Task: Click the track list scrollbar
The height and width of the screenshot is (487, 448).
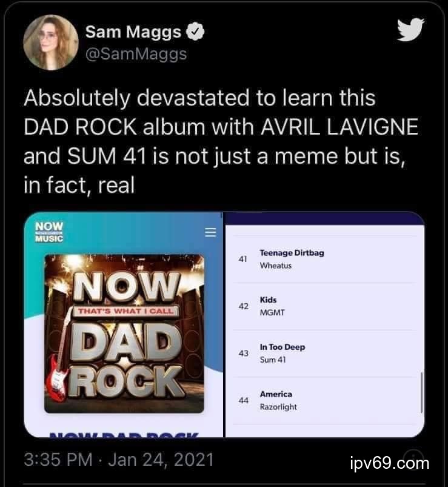Action: click(x=421, y=392)
